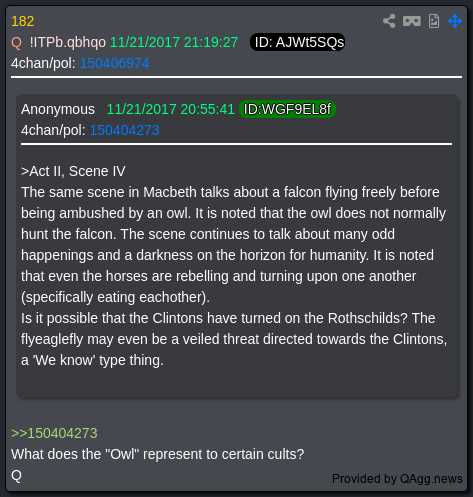
Task: Open 4chan/pol post link 150406974
Action: (115, 63)
